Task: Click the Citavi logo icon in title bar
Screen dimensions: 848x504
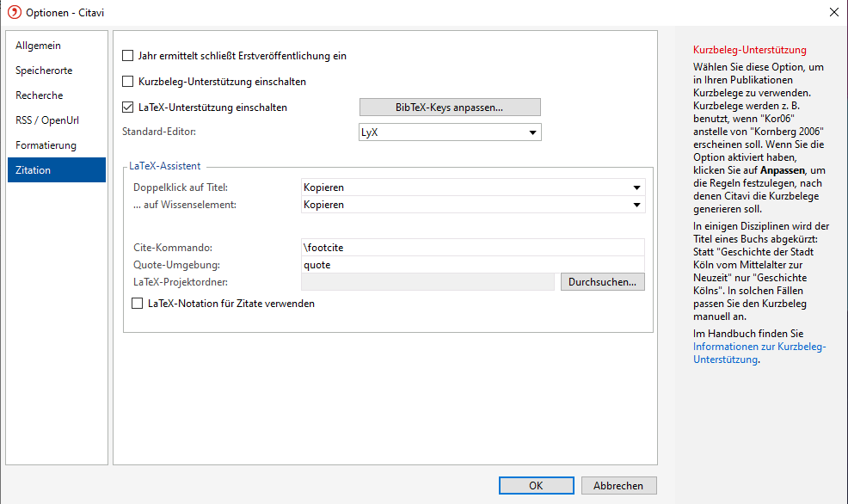Action: [15, 12]
